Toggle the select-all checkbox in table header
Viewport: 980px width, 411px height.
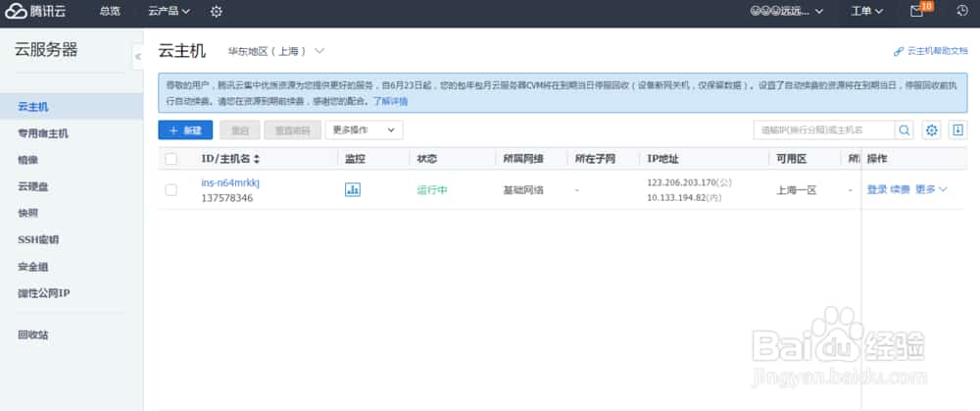(x=171, y=159)
